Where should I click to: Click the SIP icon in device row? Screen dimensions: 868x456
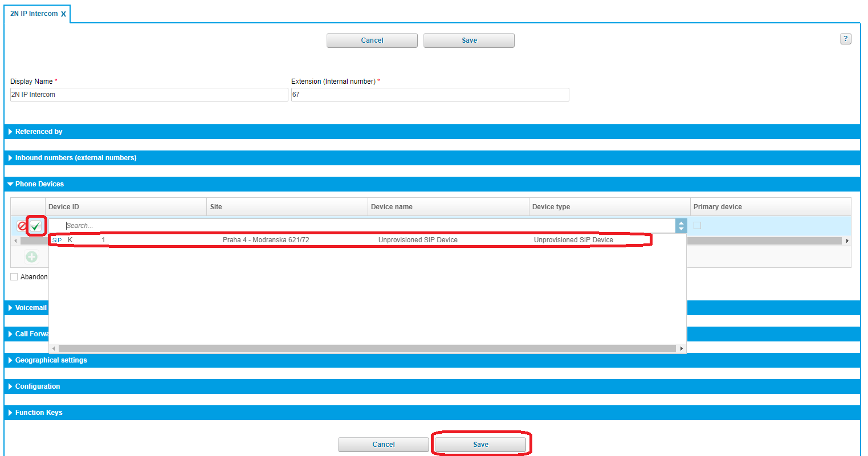click(x=56, y=240)
